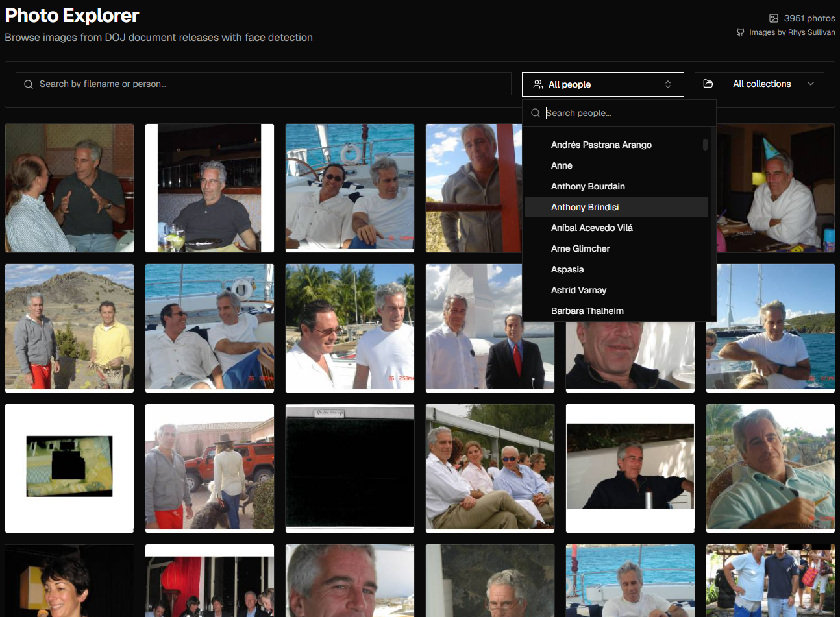Viewport: 840px width, 617px height.
Task: Click the up-down chevrons on the All people selector
Action: pos(668,84)
